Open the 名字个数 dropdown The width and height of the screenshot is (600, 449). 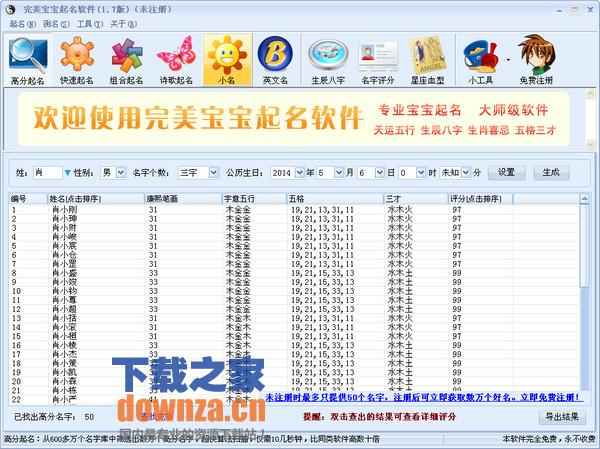tap(214, 173)
